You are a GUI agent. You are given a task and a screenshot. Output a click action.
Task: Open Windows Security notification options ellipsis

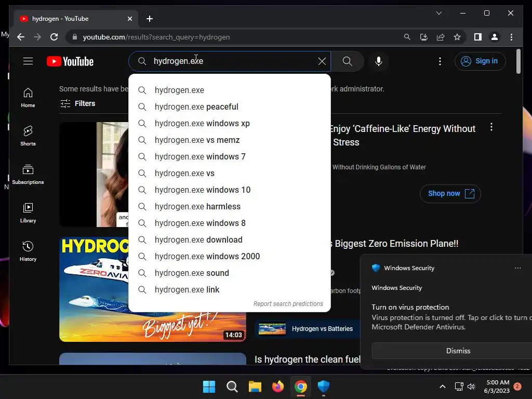518,268
